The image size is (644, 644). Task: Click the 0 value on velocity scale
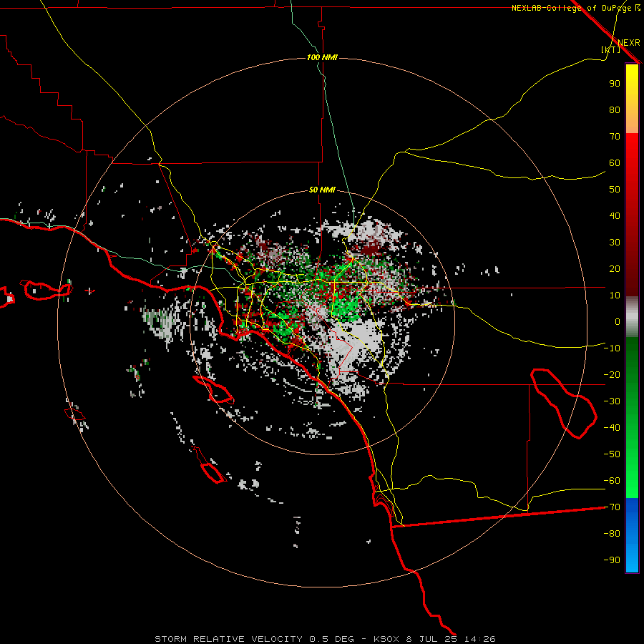coord(618,321)
